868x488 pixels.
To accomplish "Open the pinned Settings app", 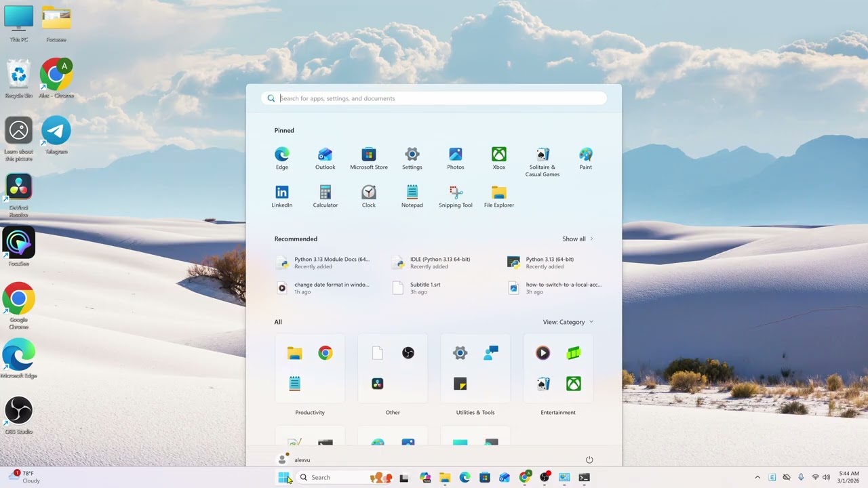I will coord(412,159).
